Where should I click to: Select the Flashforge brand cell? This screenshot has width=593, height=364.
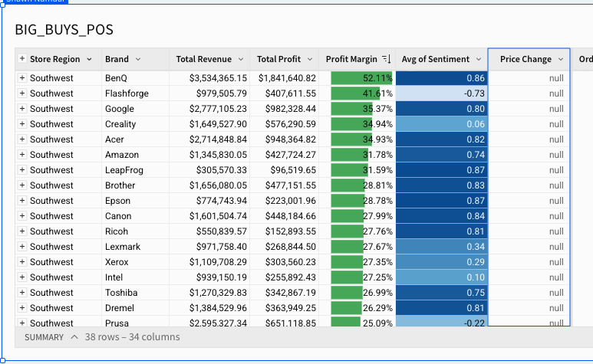[x=135, y=93]
